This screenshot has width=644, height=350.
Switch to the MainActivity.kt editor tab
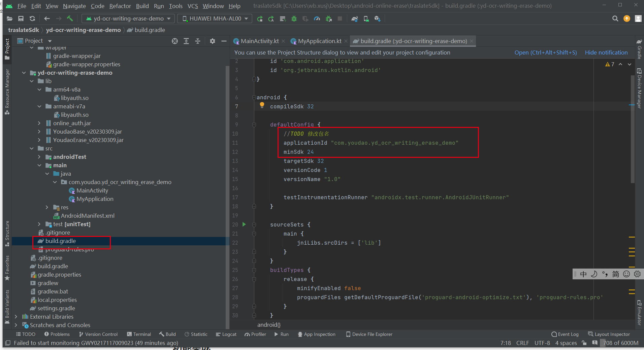click(259, 41)
